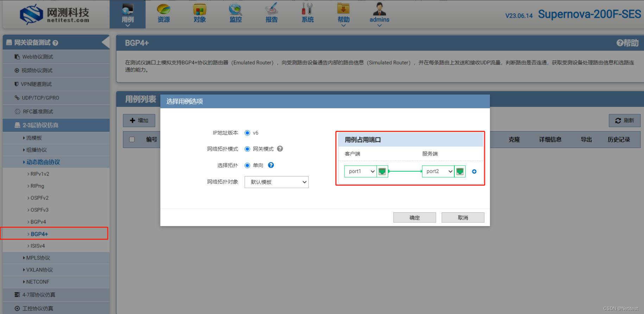Image resolution: width=644 pixels, height=314 pixels.
Task: Confirm dialog with 确定 button
Action: click(415, 218)
